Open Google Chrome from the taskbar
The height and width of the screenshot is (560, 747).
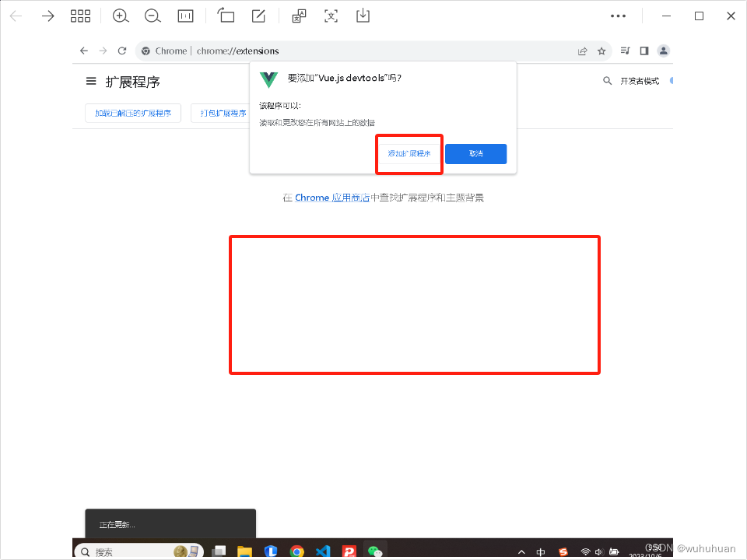pos(296,551)
